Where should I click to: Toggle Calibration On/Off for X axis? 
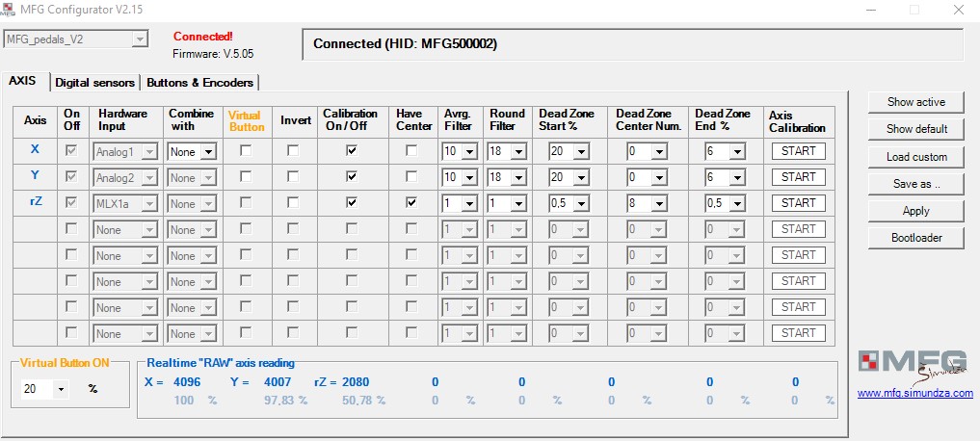click(352, 151)
